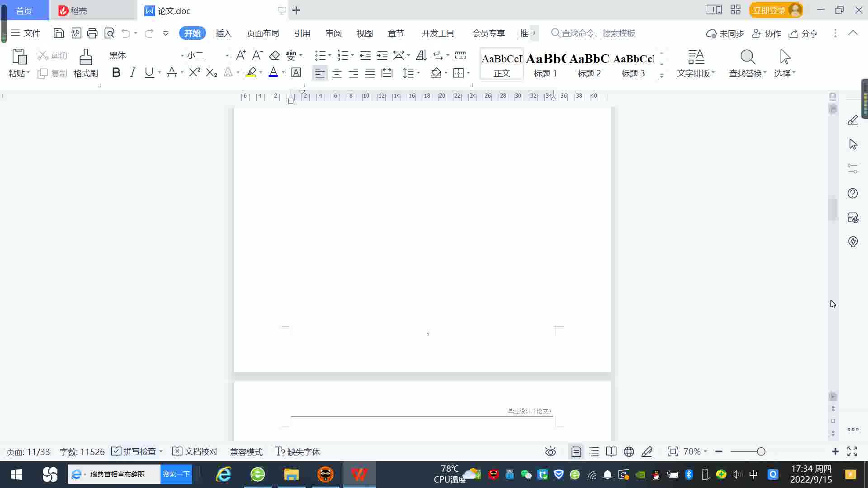Click the clear formatting eraser icon
Viewport: 868px width, 488px height.
pos(274,56)
